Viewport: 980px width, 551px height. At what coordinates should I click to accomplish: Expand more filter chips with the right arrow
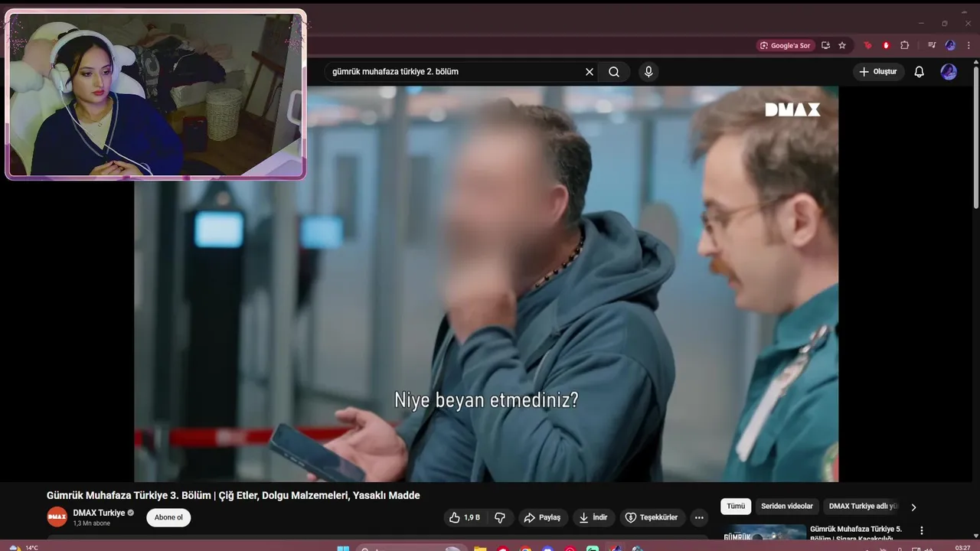913,507
